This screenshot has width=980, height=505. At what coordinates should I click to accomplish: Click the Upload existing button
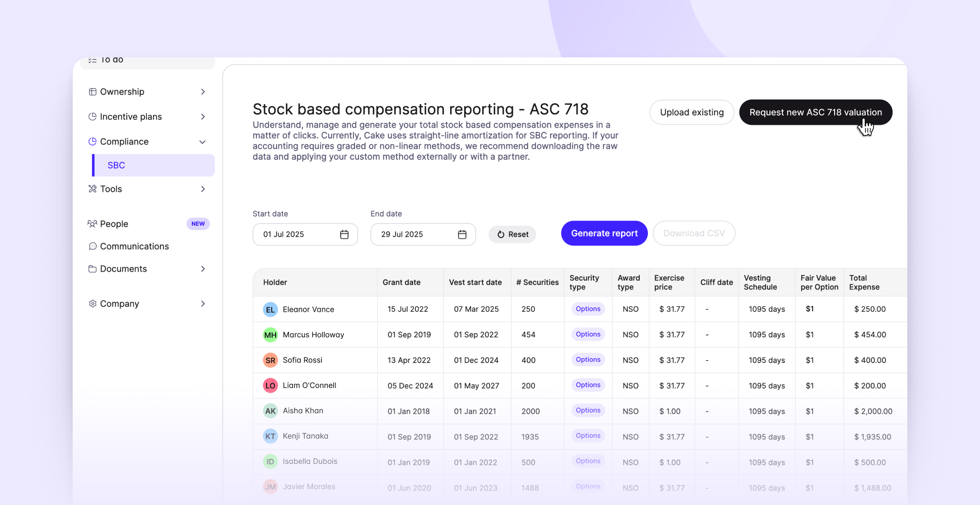[x=692, y=112]
